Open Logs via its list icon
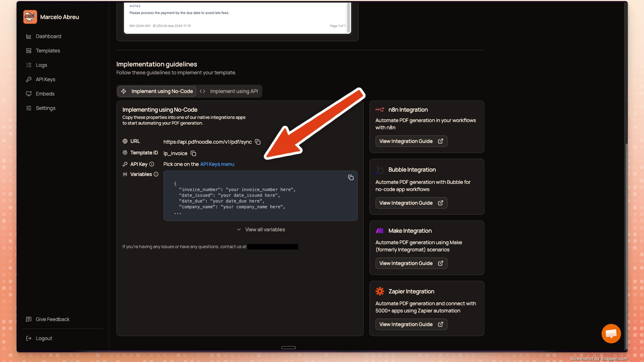The width and height of the screenshot is (644, 362). point(28,65)
